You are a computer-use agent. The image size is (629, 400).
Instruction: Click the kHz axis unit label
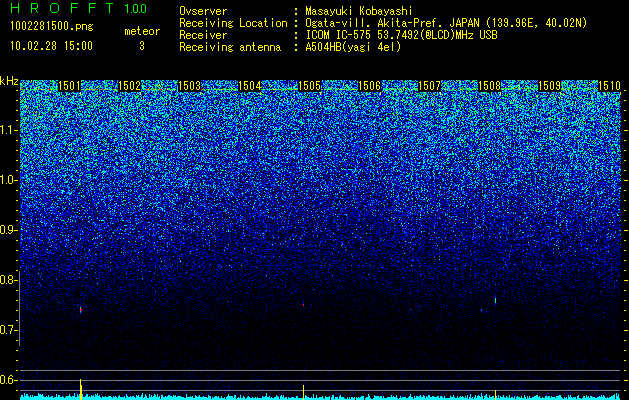9,81
